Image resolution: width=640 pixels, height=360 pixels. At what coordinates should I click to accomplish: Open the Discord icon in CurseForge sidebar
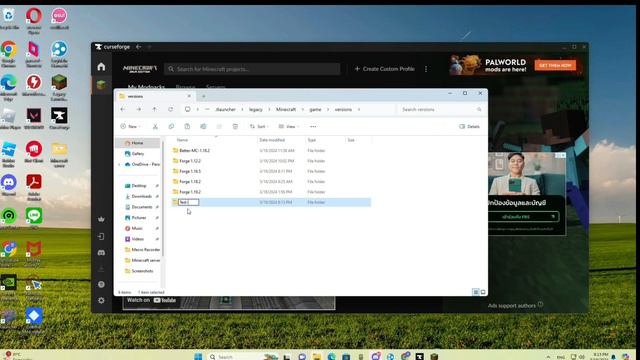[x=101, y=253]
